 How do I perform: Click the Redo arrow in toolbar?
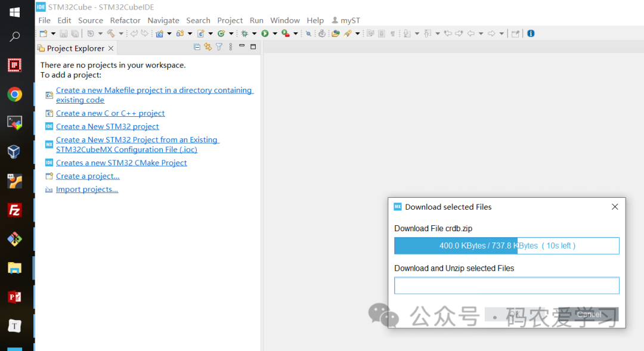[144, 33]
